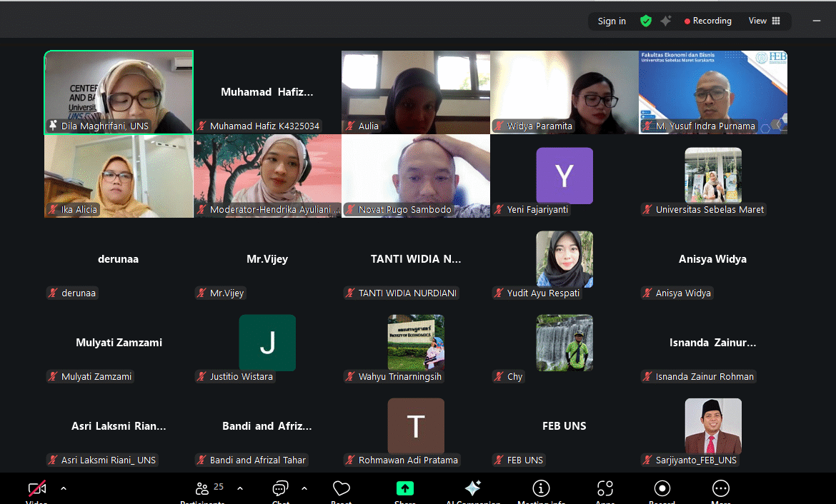Show Meeting info
The height and width of the screenshot is (504, 836).
coord(541,489)
